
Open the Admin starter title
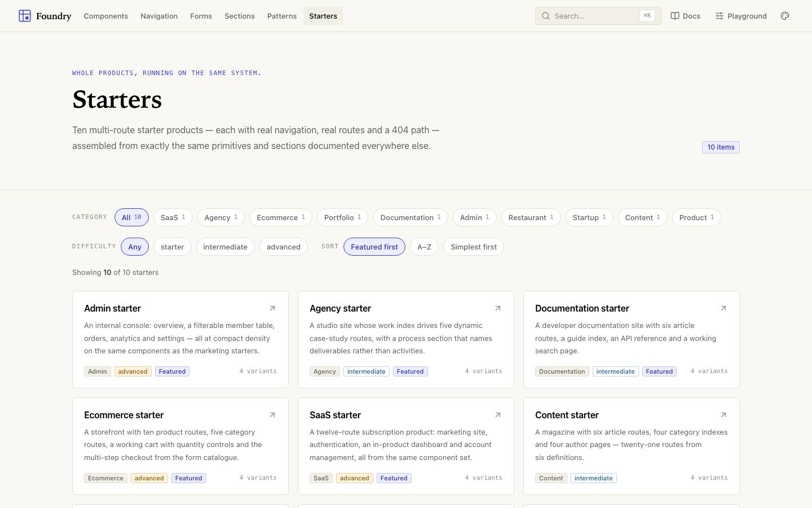coord(112,308)
